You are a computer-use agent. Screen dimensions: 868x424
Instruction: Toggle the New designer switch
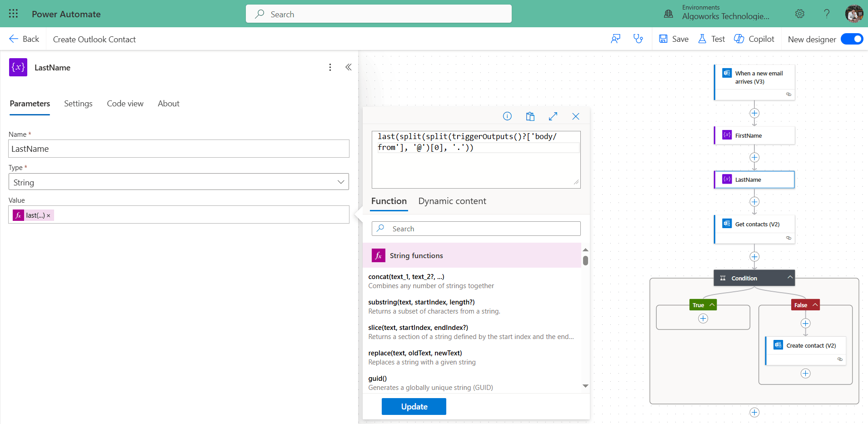point(852,39)
